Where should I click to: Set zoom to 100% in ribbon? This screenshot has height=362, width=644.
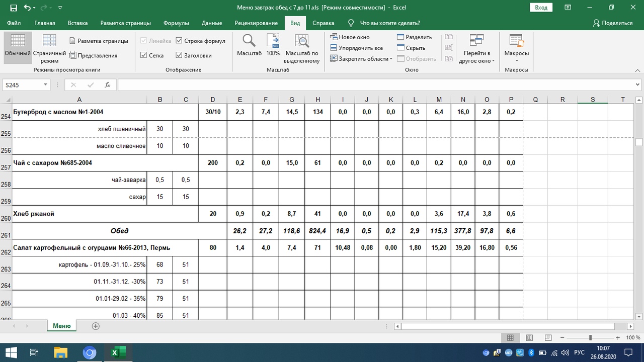click(273, 47)
